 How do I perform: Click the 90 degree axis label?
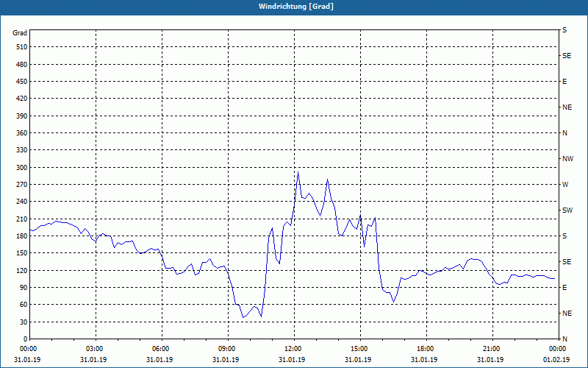click(24, 288)
